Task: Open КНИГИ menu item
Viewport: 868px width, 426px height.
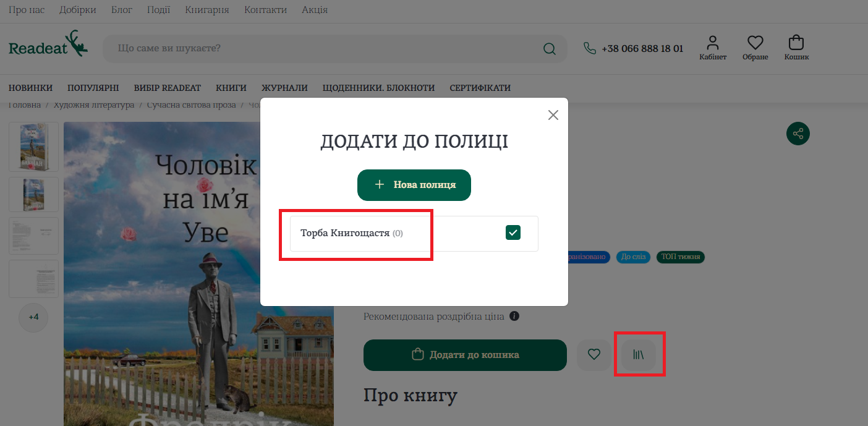Action: (x=231, y=88)
